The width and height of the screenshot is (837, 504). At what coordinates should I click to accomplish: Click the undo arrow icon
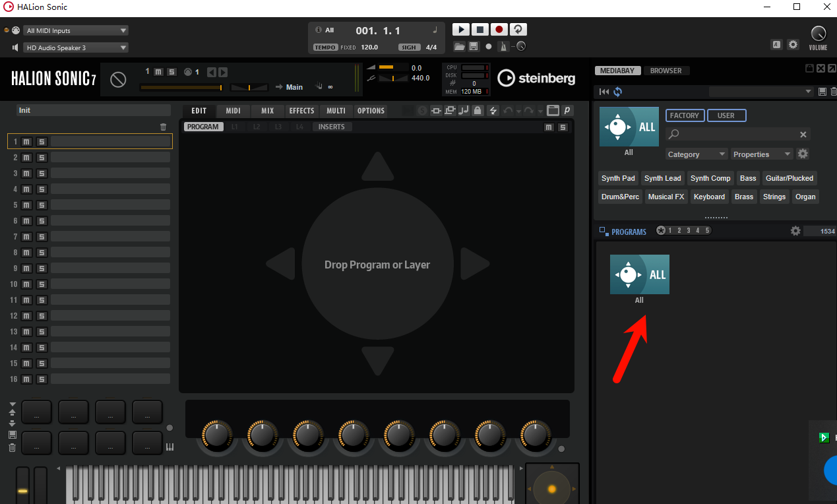[508, 110]
